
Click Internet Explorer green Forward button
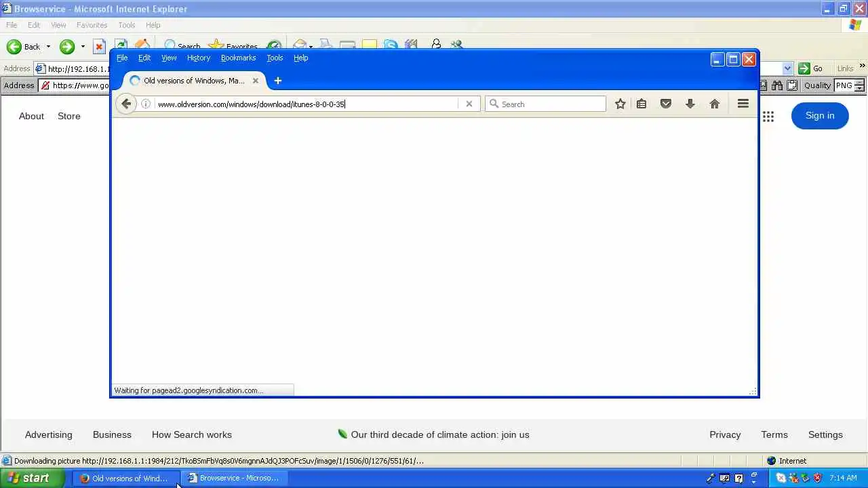66,47
